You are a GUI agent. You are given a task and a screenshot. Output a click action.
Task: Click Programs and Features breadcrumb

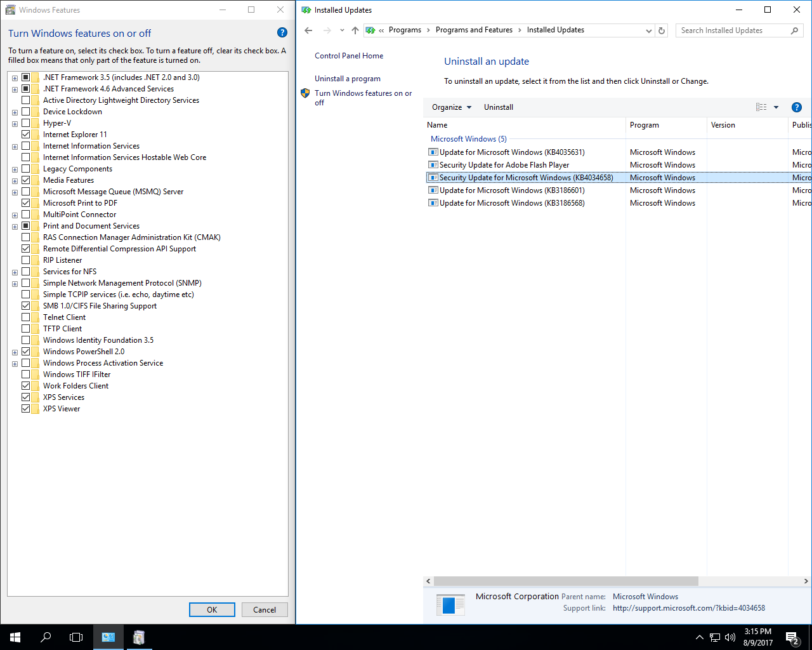474,30
